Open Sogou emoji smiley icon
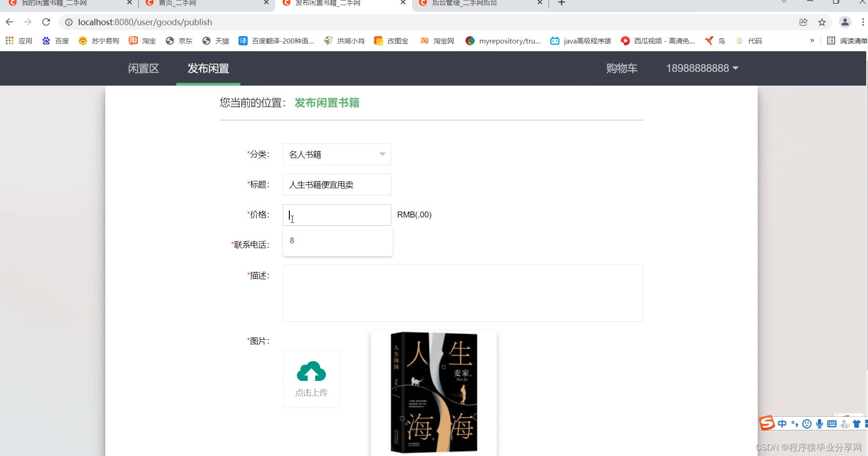 pos(807,424)
